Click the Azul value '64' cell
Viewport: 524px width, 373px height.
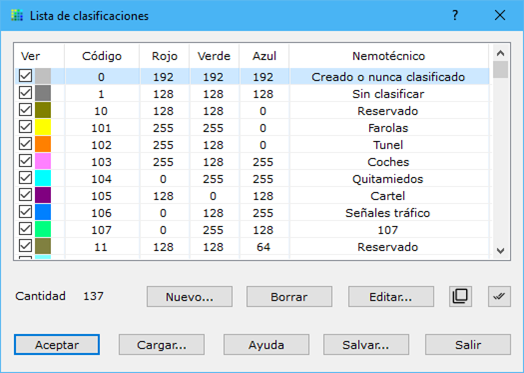263,247
